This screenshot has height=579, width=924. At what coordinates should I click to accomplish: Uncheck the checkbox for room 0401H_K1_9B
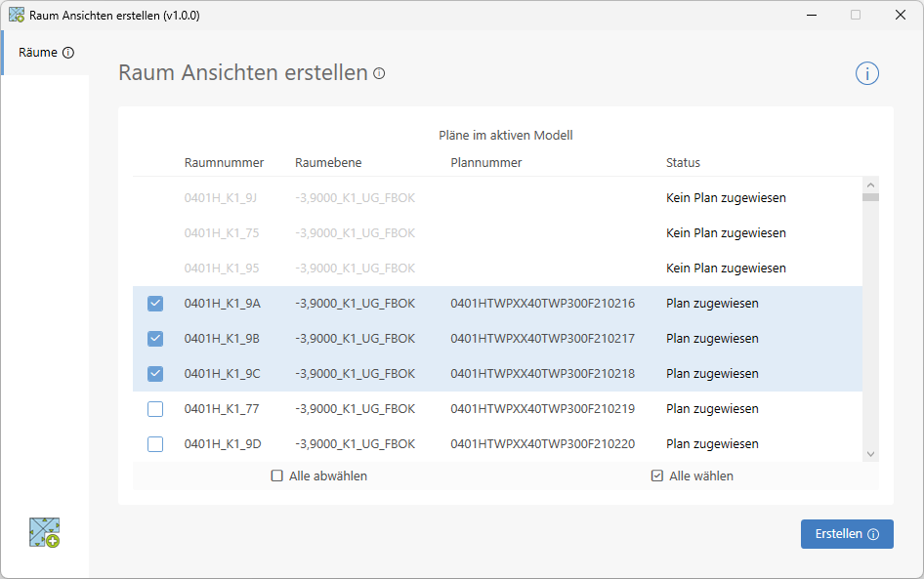click(x=155, y=339)
